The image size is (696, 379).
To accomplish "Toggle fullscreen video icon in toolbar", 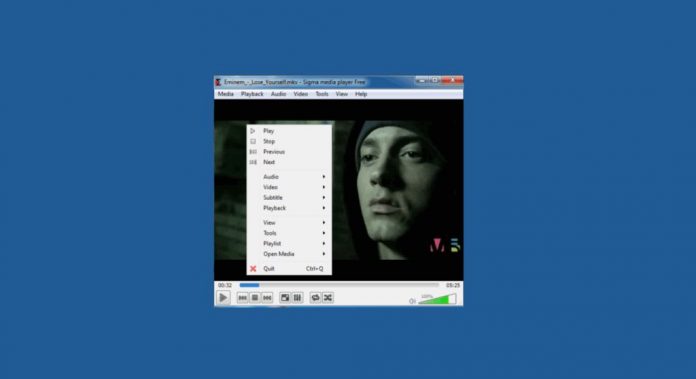I will (x=285, y=298).
